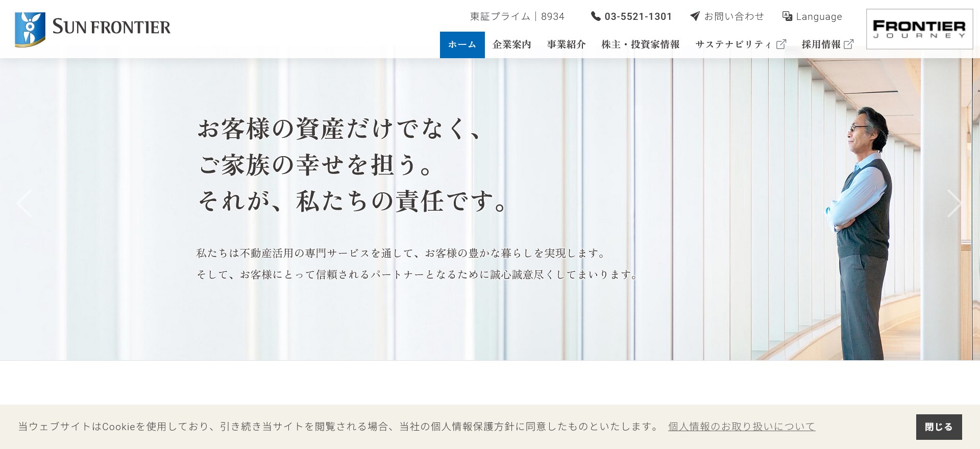
Task: Open 個人情報のお取り扱いについて link
Action: coord(742,427)
